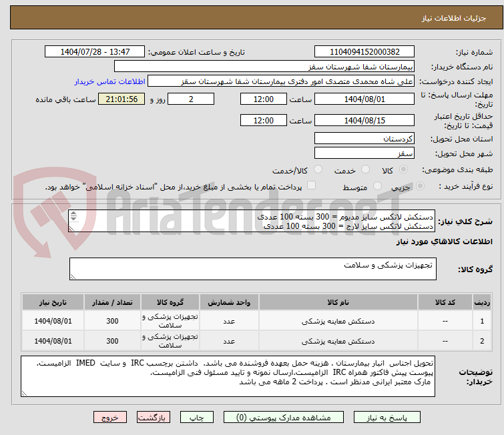The height and width of the screenshot is (435, 504).
Task: Click the city field سقز
Action: click(x=364, y=153)
